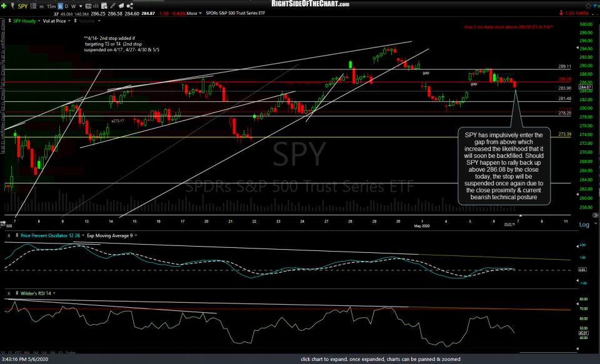Click the share icon on the top toolbar
Viewport: 600px width, 364px height.
click(129, 6)
